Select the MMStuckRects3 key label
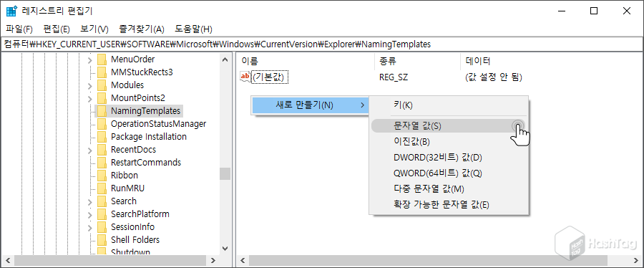Image resolution: width=644 pixels, height=268 pixels. (x=142, y=72)
